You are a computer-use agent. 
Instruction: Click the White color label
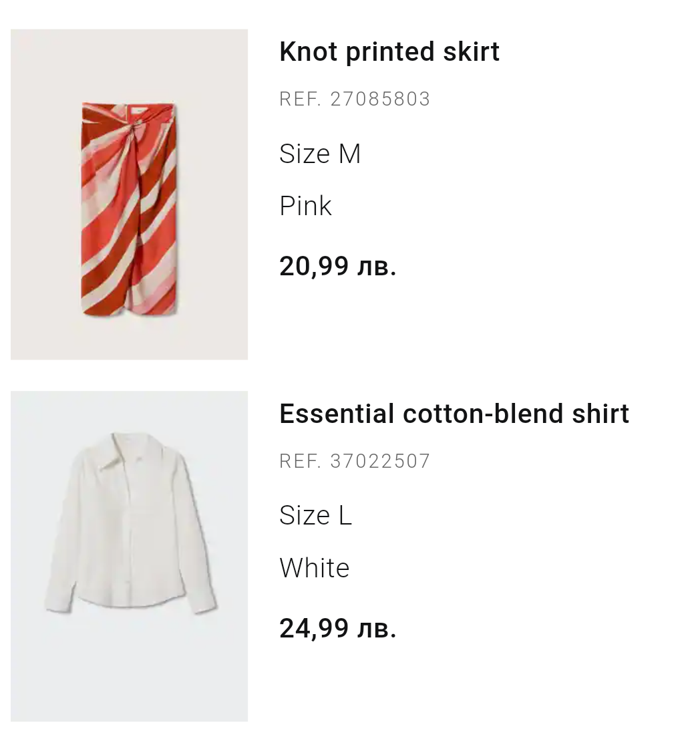(315, 569)
